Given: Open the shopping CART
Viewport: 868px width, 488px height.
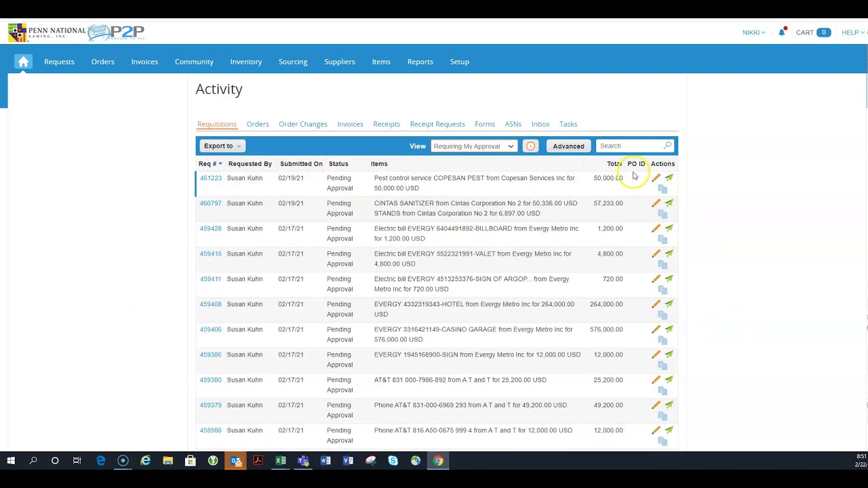Looking at the screenshot, I should (813, 33).
